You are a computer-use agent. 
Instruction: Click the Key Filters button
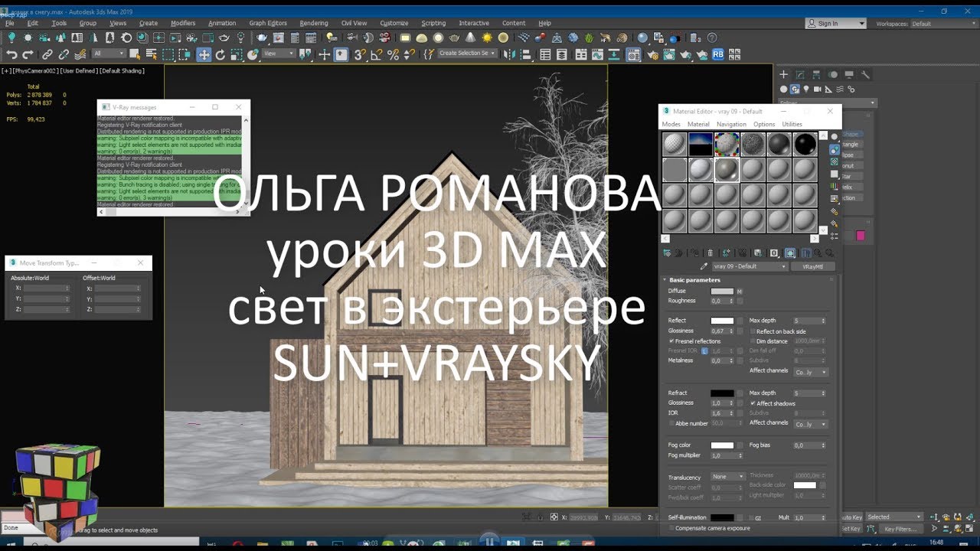900,529
